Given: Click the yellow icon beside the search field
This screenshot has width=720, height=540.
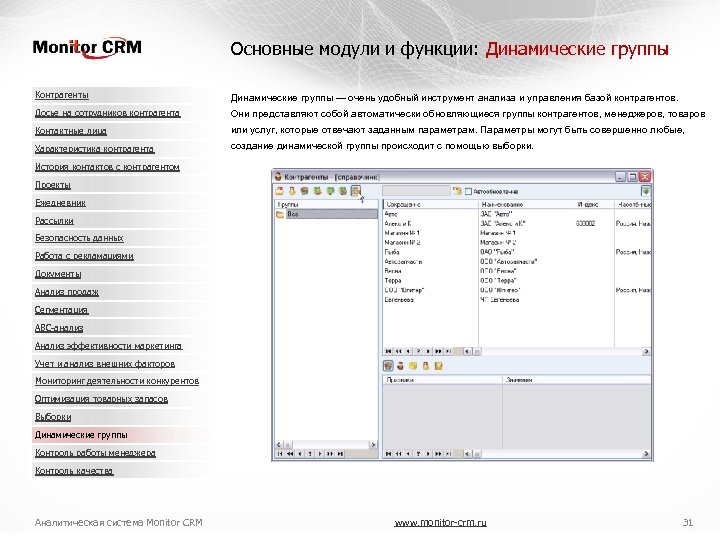Looking at the screenshot, I should (x=457, y=191).
